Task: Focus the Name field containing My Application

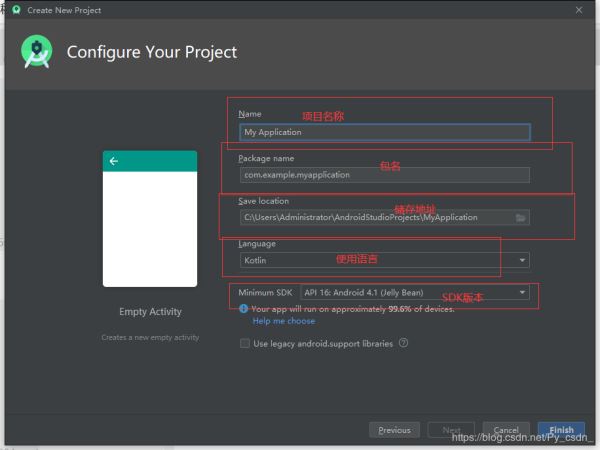Action: (384, 131)
